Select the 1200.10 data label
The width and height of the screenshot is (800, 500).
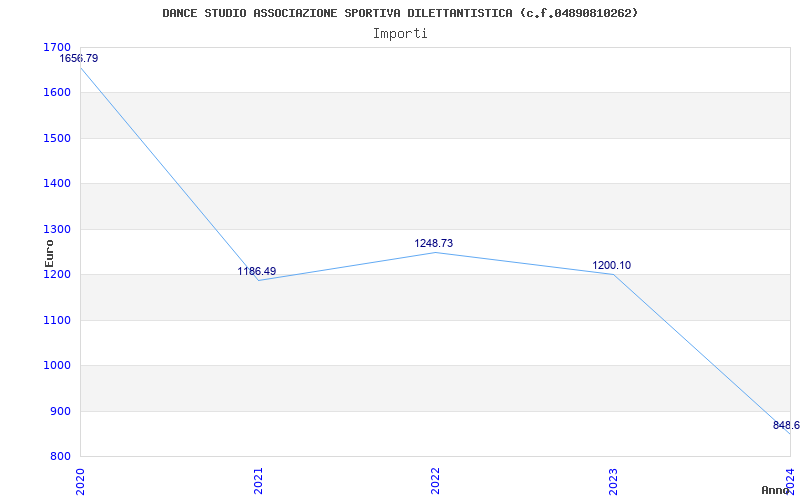(x=612, y=265)
